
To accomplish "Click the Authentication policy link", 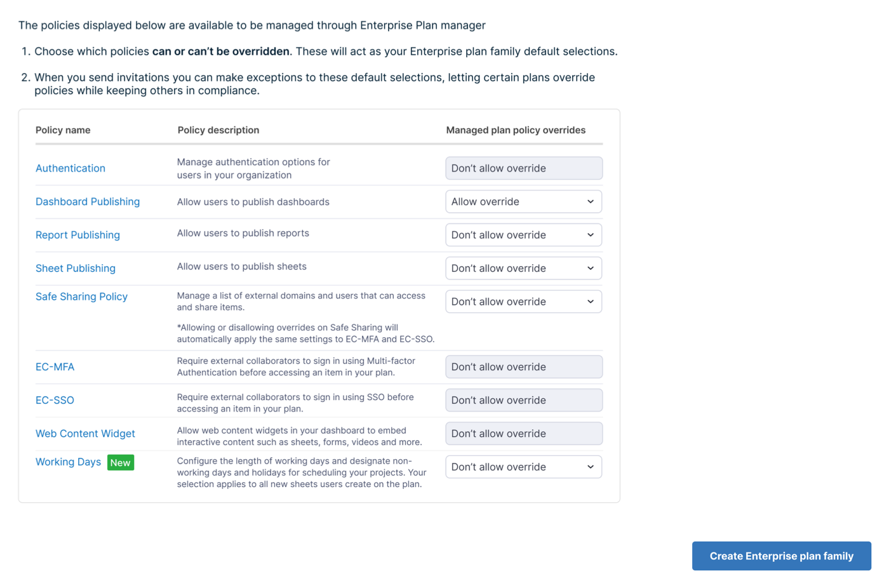I will tap(70, 168).
